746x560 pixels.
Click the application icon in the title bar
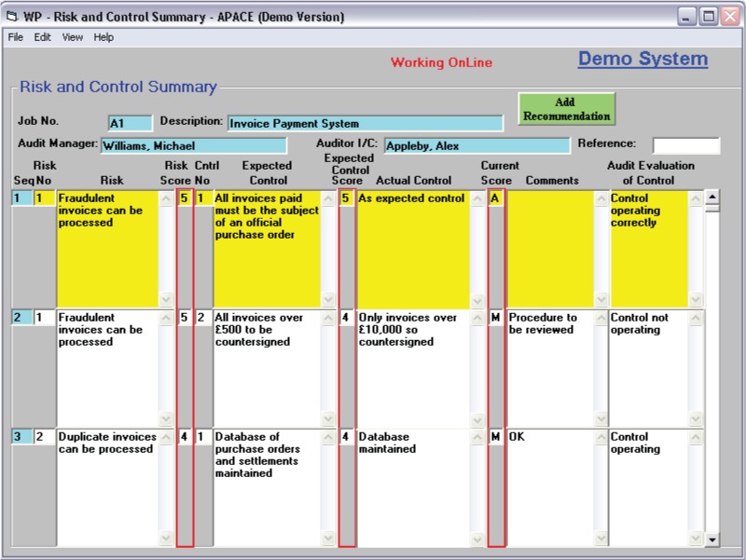(x=13, y=17)
